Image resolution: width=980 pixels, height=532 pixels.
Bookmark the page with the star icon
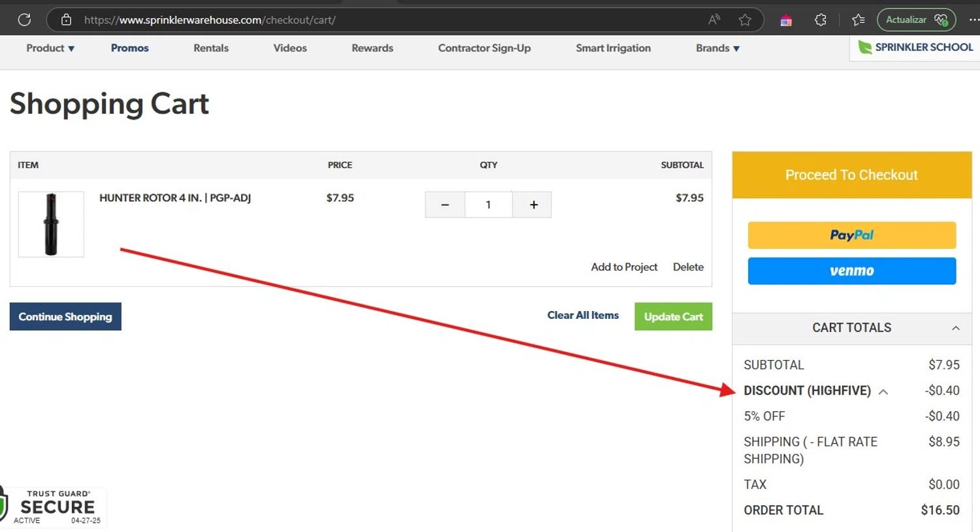(745, 20)
